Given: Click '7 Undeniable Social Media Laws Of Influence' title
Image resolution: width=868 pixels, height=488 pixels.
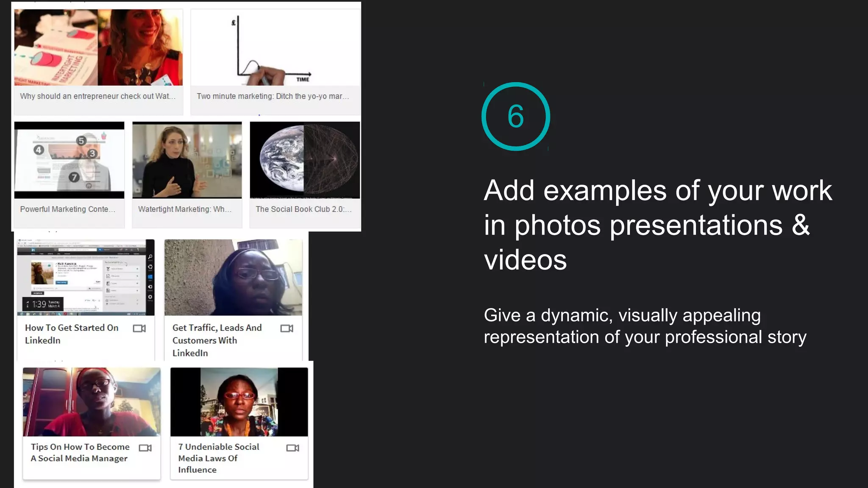Looking at the screenshot, I should (219, 458).
